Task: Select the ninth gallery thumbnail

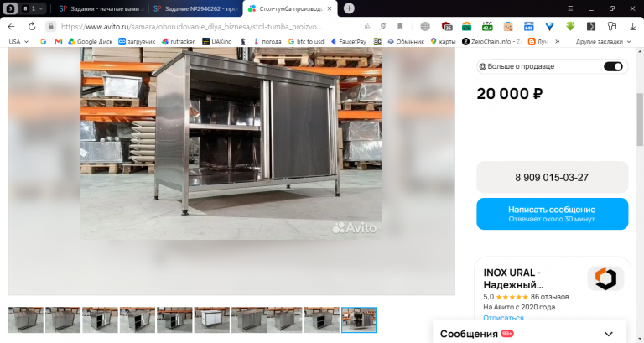Action: (322, 320)
